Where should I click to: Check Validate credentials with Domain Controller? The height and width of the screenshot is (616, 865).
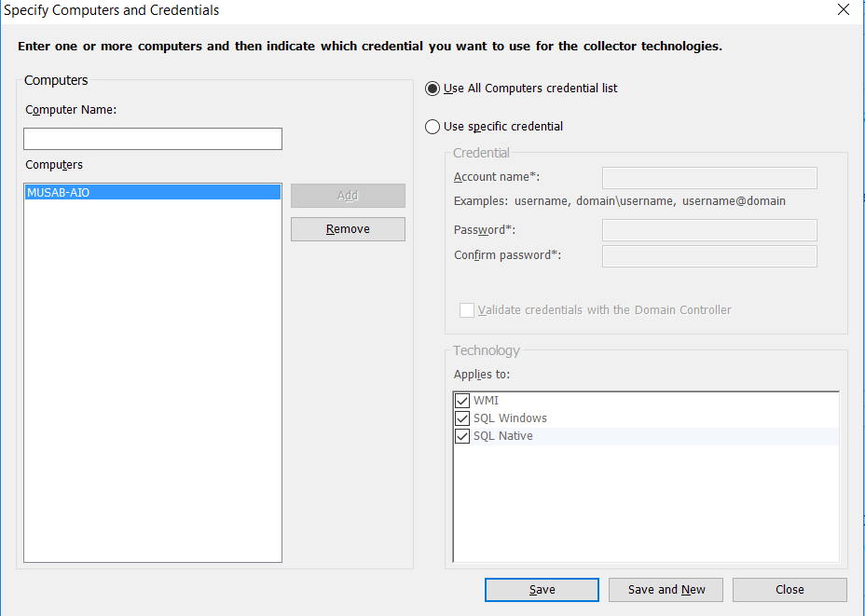[467, 310]
